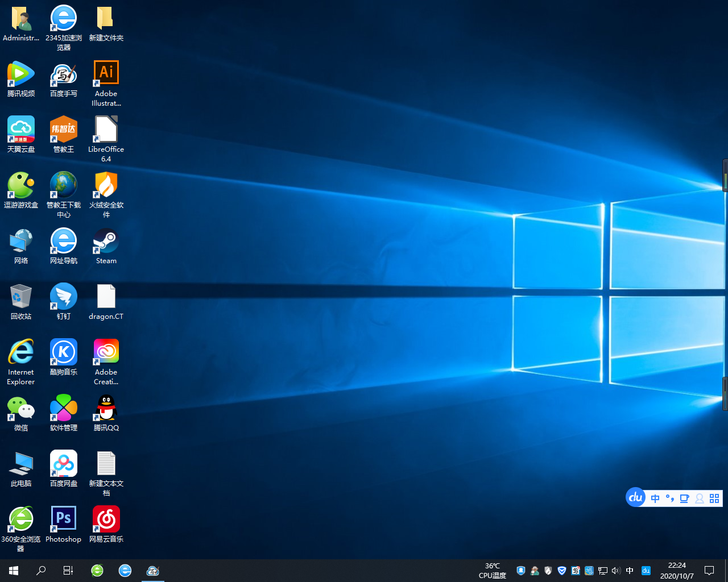Open network status tray icon
This screenshot has height=582, width=728.
603,571
